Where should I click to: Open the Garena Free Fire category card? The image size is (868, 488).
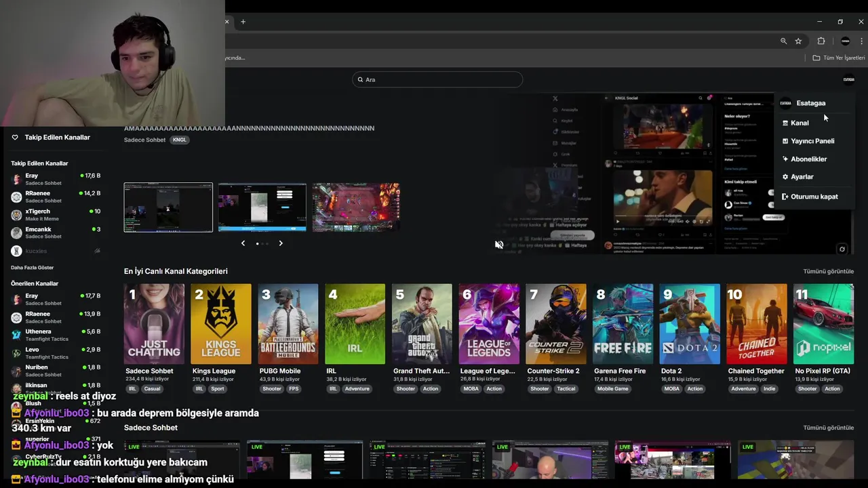623,324
